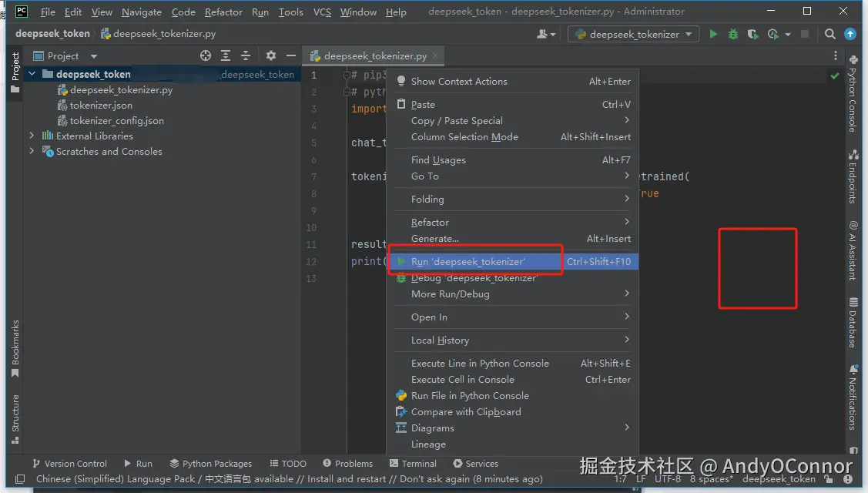Click the code inspection green checkmark
The image size is (868, 493).
pos(835,76)
